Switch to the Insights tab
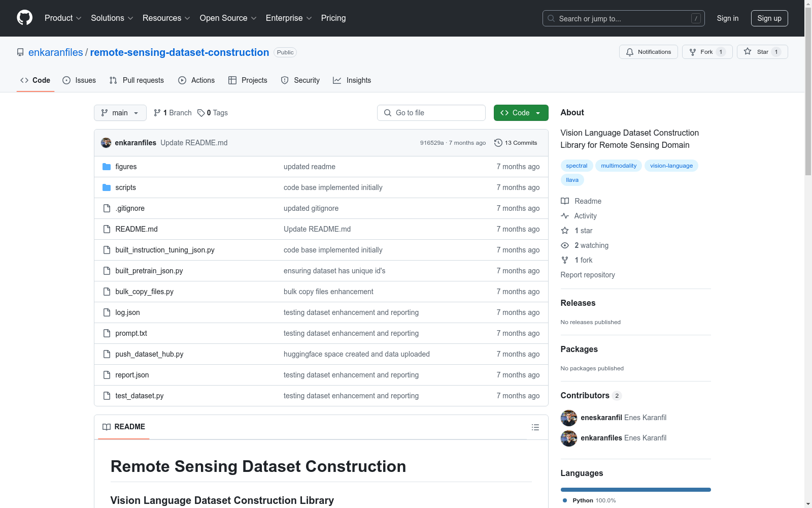Viewport: 812px width, 508px height. [x=352, y=80]
